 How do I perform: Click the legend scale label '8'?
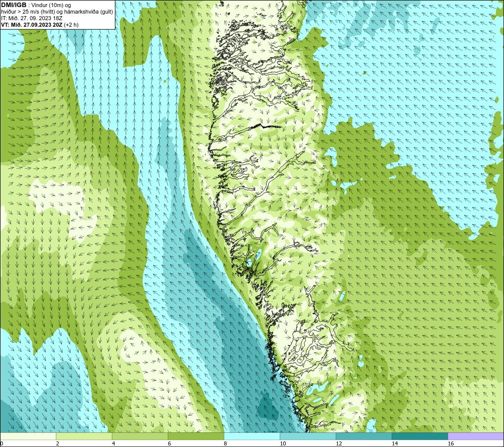(225, 443)
